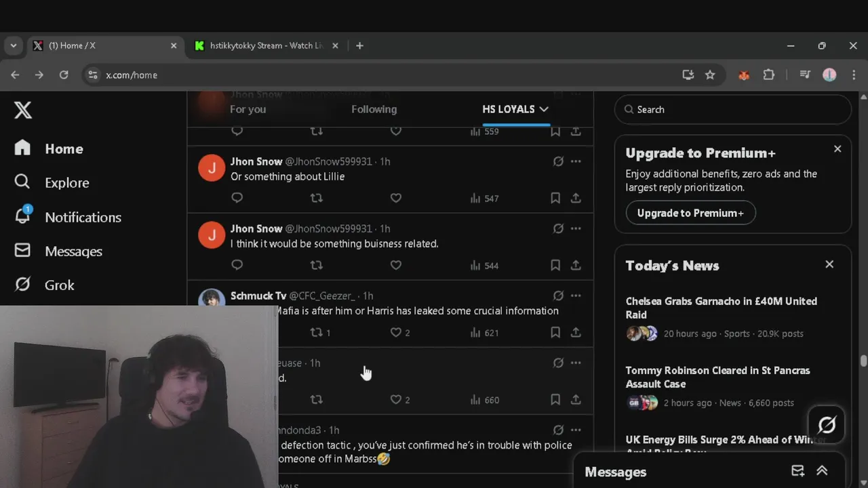
Task: Bookmark Schmuck Tv's post
Action: (555, 332)
